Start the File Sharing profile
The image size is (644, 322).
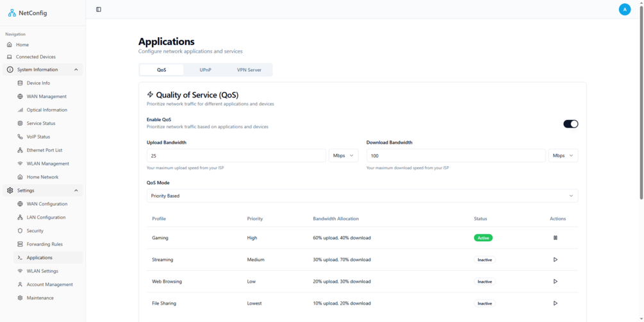555,303
